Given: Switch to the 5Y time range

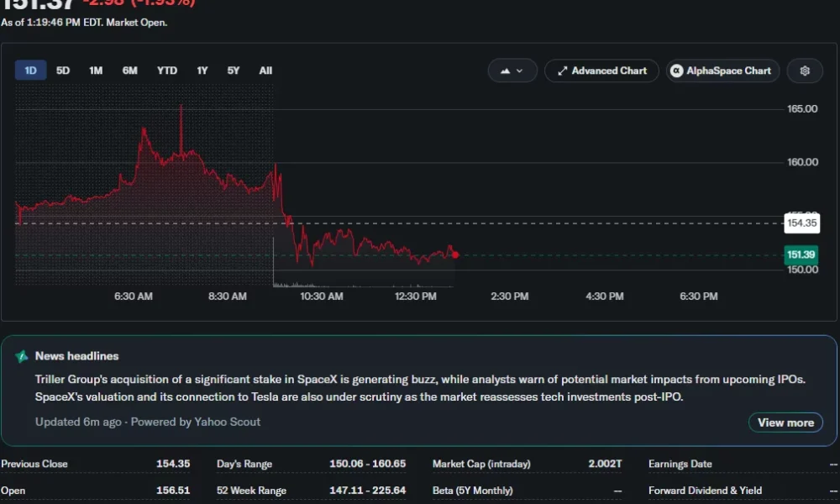Looking at the screenshot, I should click(x=233, y=71).
